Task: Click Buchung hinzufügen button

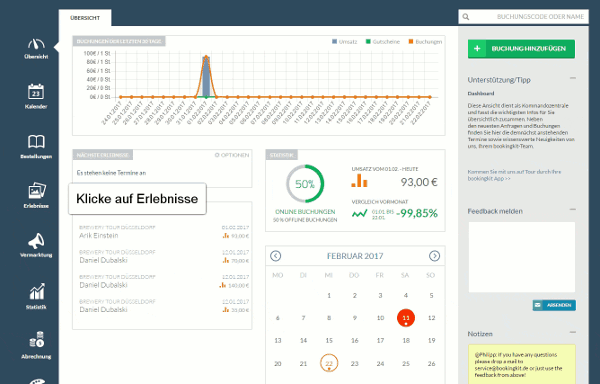Action: click(x=521, y=49)
